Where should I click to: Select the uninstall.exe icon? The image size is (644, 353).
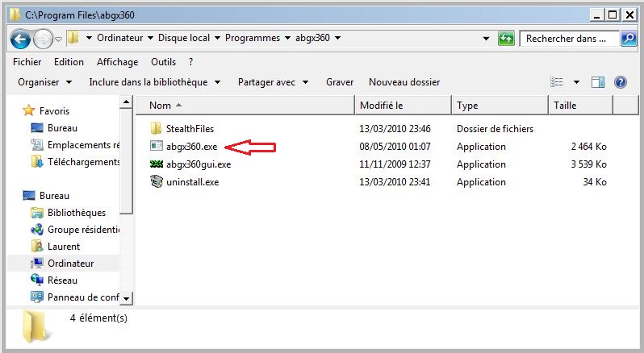[x=157, y=181]
